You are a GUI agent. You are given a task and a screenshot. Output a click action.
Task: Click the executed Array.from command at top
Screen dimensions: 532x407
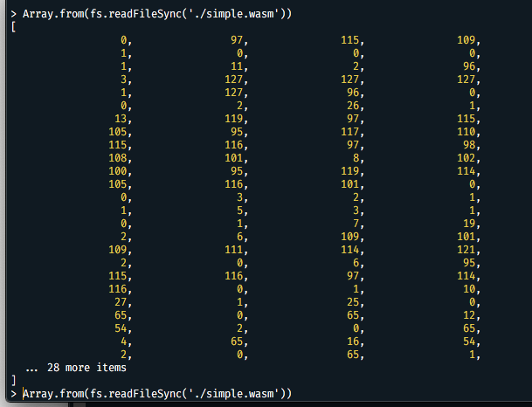click(157, 13)
